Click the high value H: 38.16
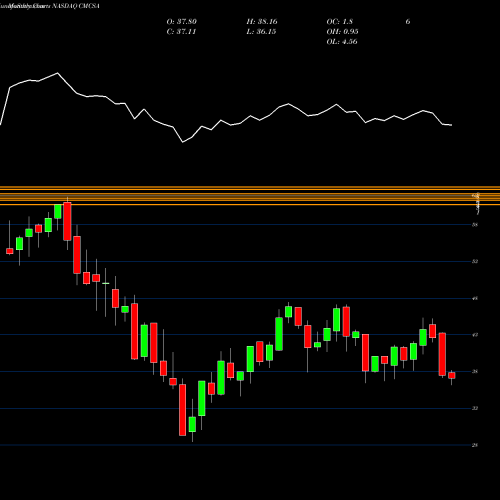500x500 pixels. click(x=262, y=22)
